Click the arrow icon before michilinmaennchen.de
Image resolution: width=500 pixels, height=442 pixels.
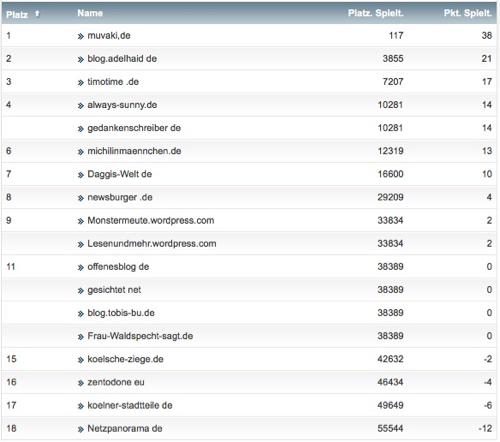(80, 152)
